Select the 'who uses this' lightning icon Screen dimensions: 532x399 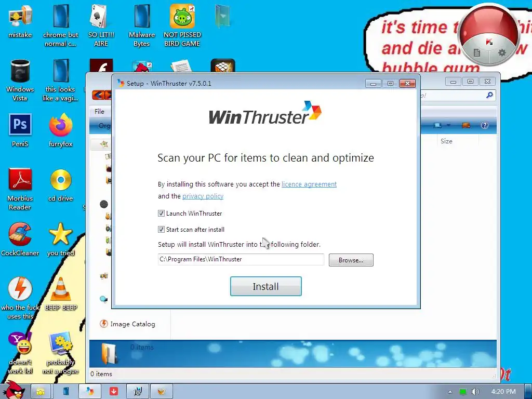20,299
